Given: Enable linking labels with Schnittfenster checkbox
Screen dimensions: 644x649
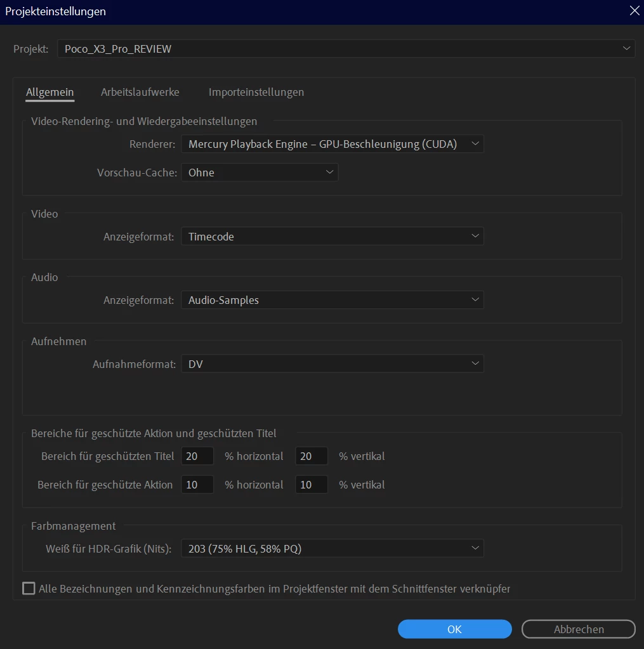Looking at the screenshot, I should coord(29,588).
